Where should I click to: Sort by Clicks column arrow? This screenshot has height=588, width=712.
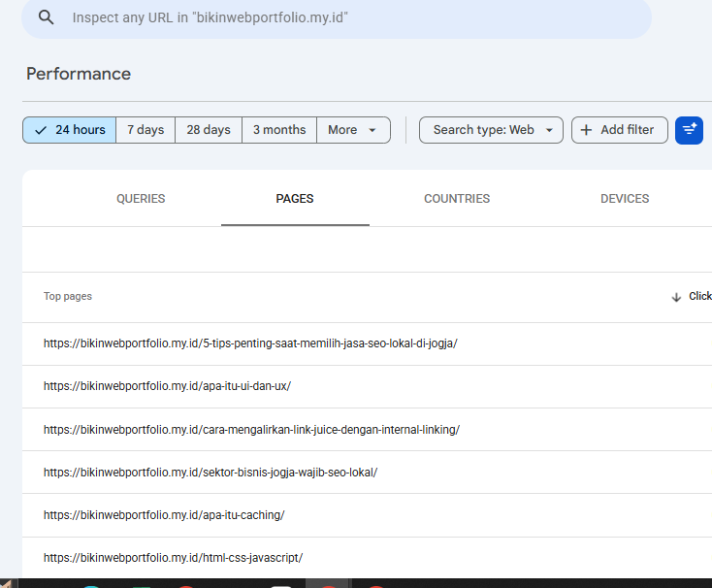tap(676, 297)
